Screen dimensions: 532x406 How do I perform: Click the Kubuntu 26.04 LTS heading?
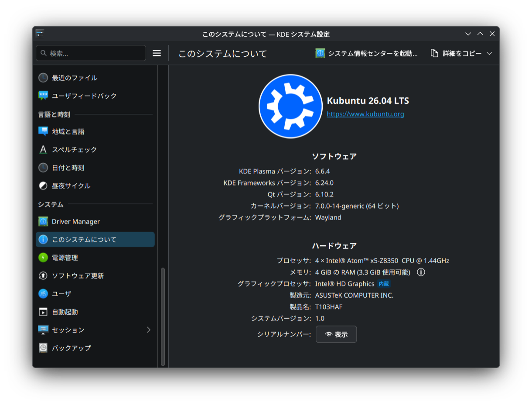(x=368, y=101)
